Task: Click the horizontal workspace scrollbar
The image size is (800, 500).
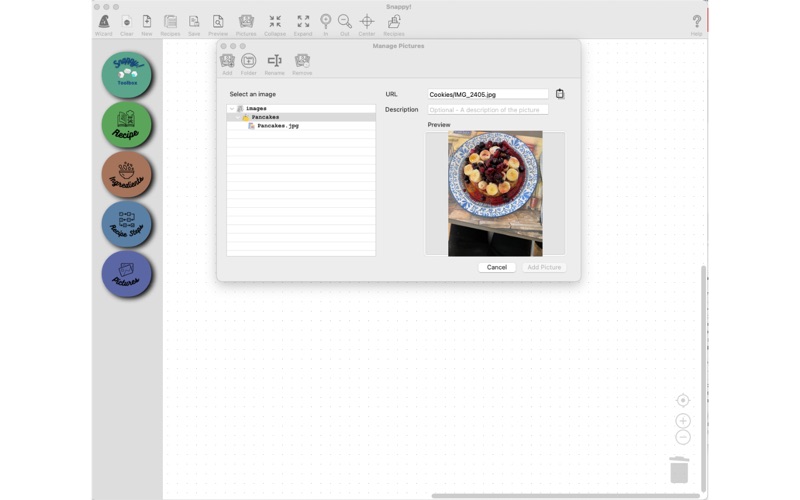Action: point(566,495)
